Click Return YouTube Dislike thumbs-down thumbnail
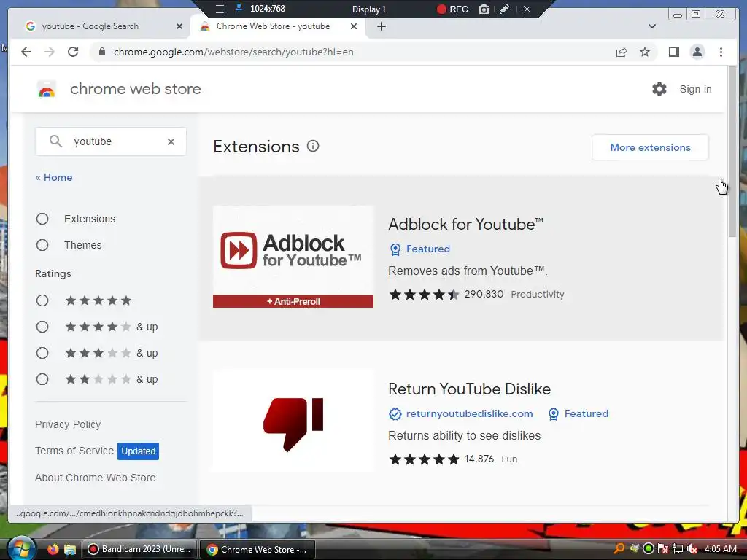 pyautogui.click(x=293, y=422)
